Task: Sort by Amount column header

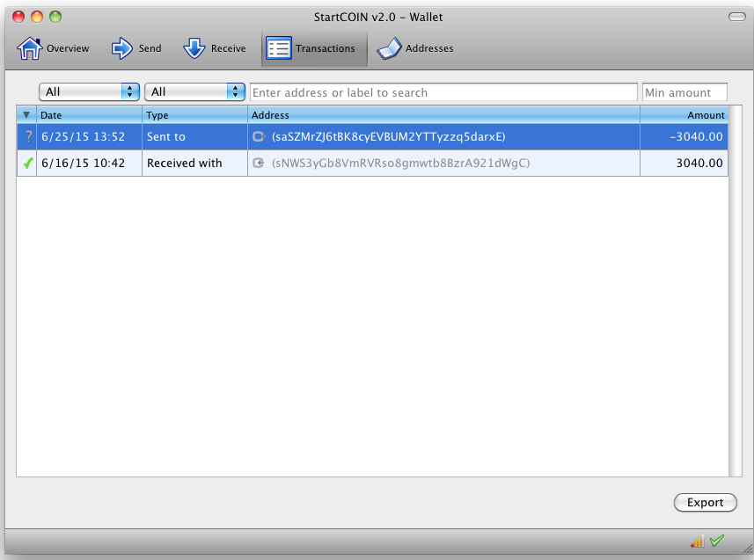Action: (x=684, y=115)
